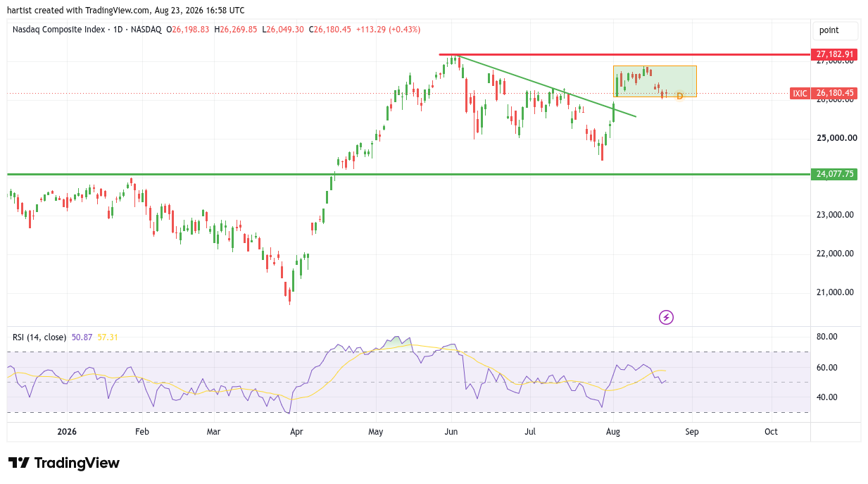This screenshot has width=868, height=484.
Task: Click the purple lightning event icon
Action: 666,317
